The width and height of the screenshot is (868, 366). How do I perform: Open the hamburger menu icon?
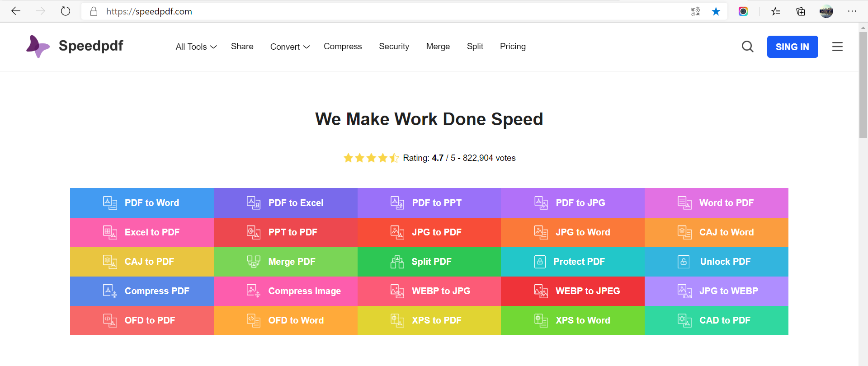[x=837, y=47]
